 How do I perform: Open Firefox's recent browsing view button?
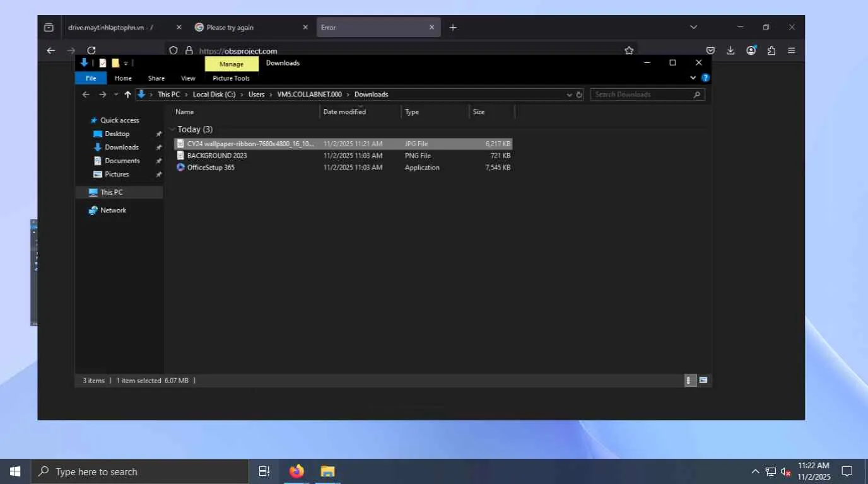pos(49,27)
